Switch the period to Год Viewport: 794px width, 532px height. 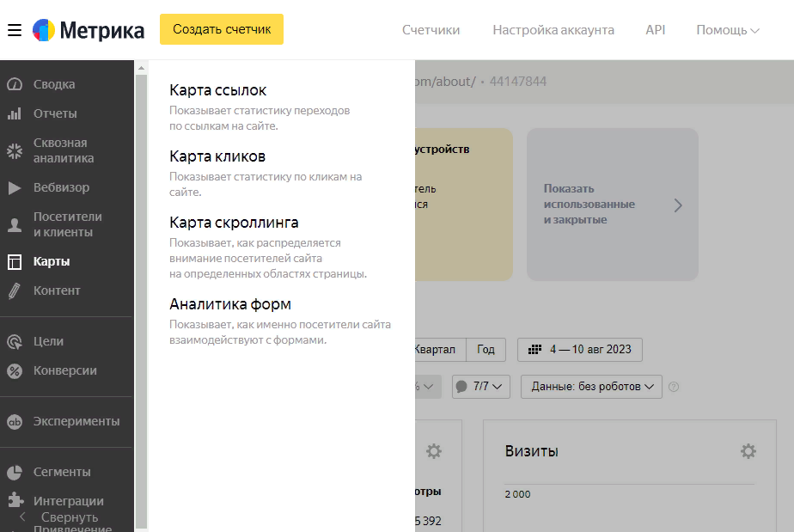click(485, 350)
